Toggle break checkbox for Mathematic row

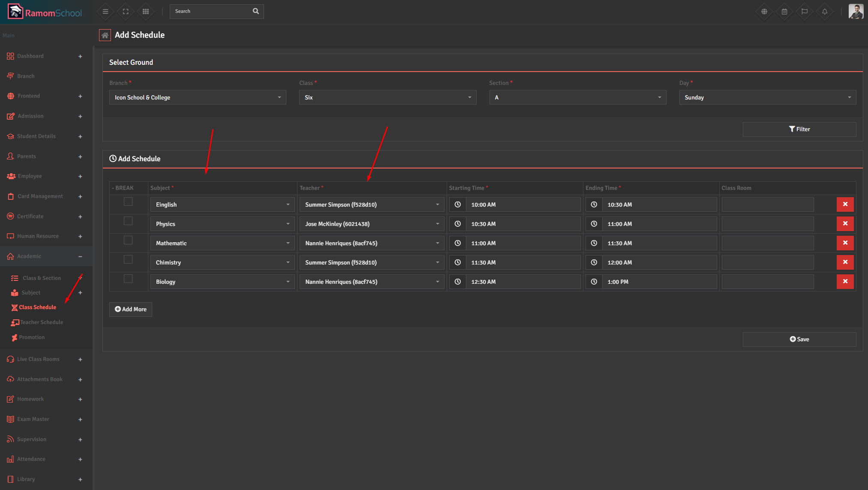click(x=128, y=240)
